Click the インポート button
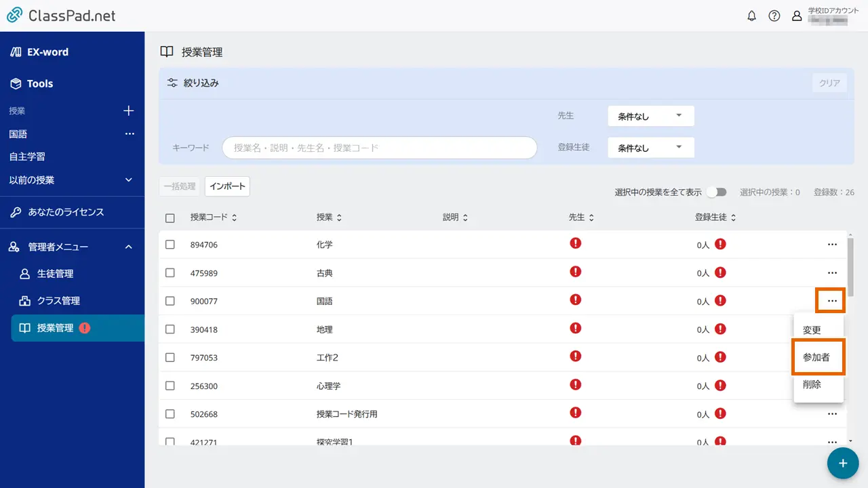Image resolution: width=868 pixels, height=488 pixels. (x=227, y=186)
